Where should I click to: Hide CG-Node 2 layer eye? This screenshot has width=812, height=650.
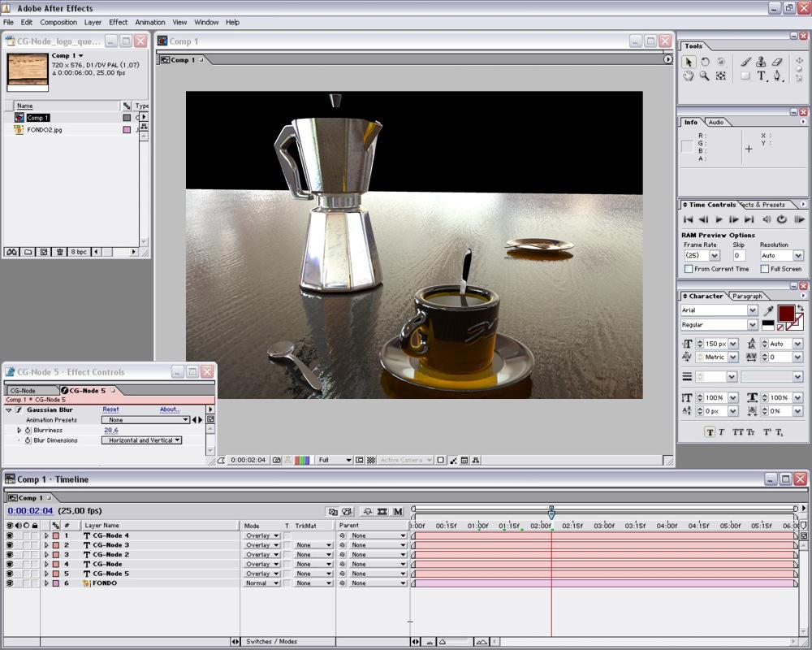10,555
